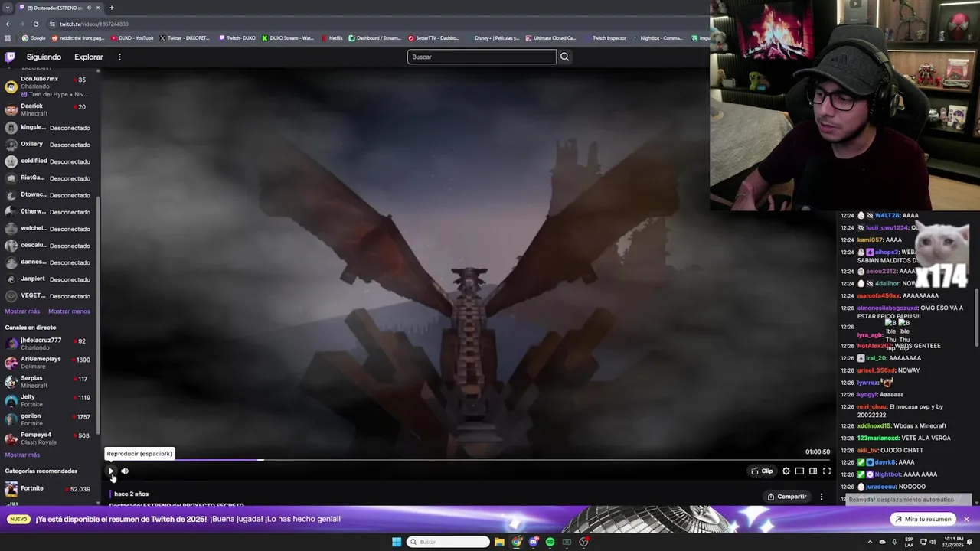
Task: Select the coldified offline channel
Action: (x=49, y=161)
